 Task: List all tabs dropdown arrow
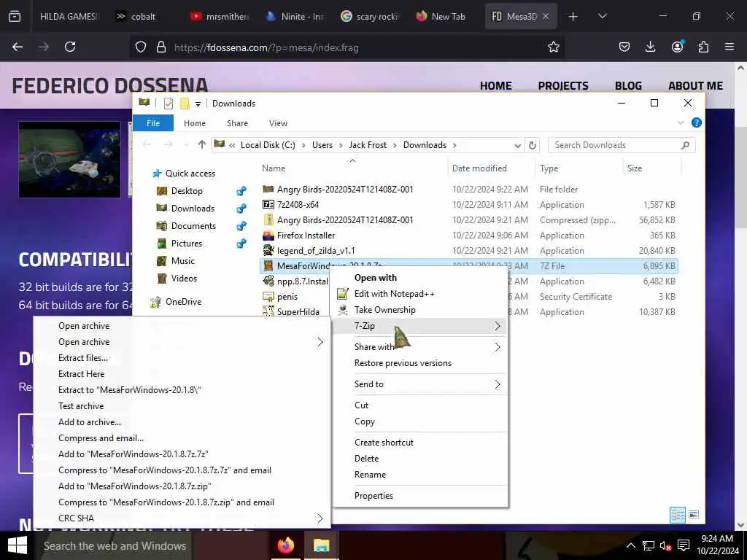pos(602,16)
